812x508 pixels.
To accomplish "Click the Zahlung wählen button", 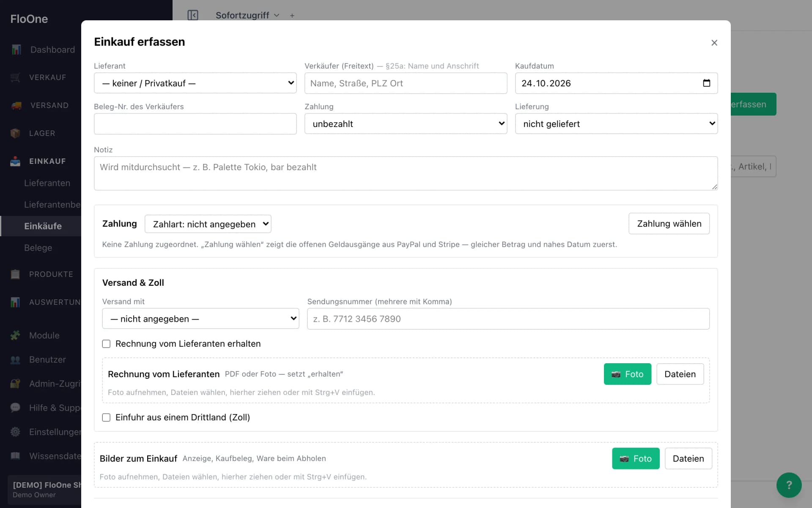I will (669, 224).
